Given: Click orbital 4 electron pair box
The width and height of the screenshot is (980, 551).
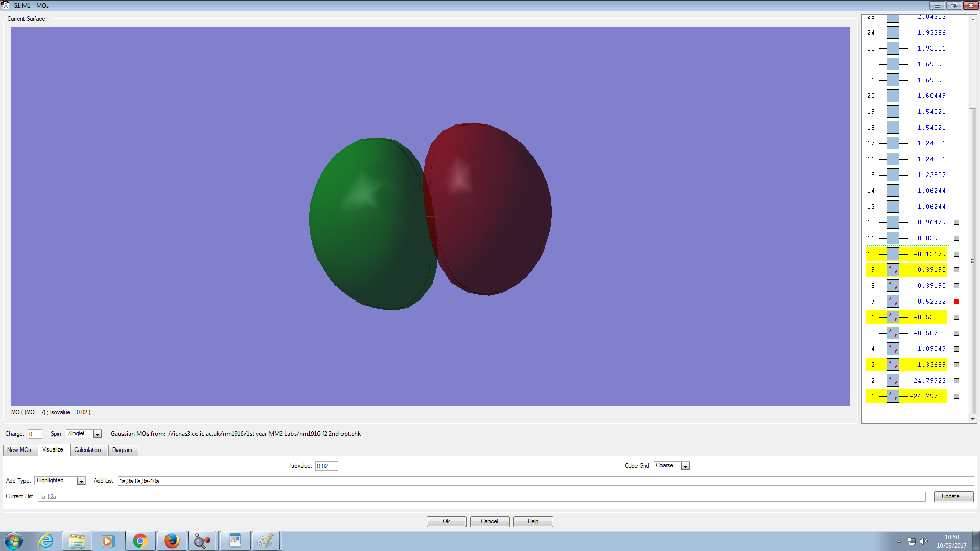Looking at the screenshot, I should tap(892, 349).
